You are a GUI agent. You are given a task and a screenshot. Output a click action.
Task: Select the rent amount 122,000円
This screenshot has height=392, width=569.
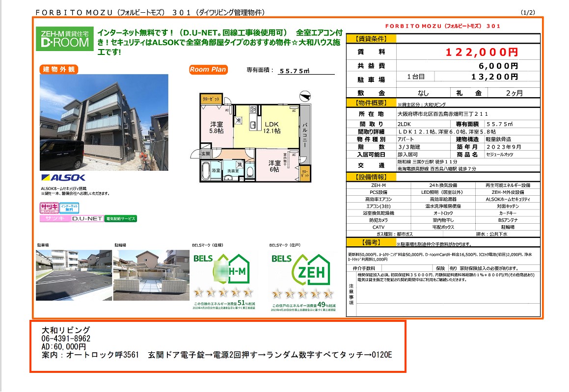482,52
